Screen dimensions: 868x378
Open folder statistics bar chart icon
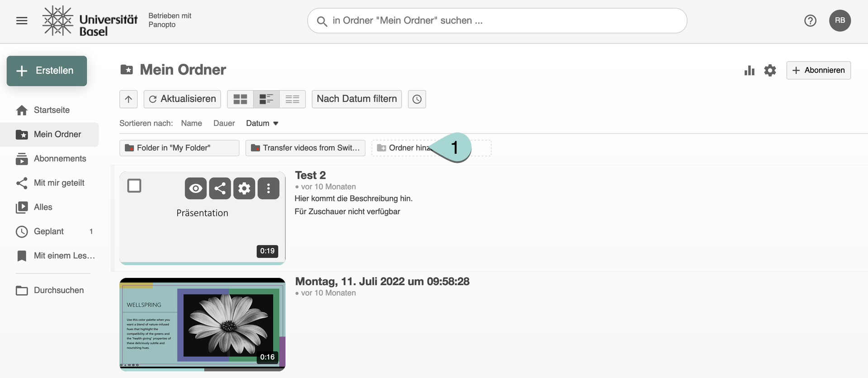pyautogui.click(x=749, y=71)
